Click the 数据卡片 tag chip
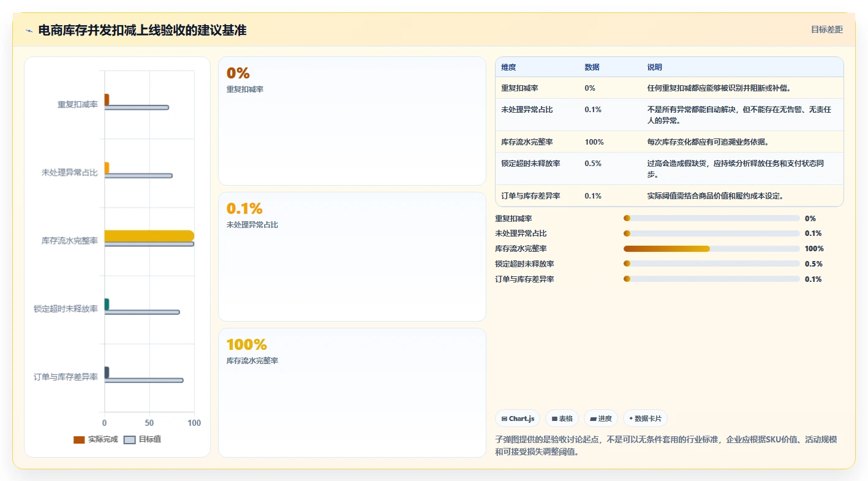Viewport: 868px width, 481px height. [x=645, y=419]
